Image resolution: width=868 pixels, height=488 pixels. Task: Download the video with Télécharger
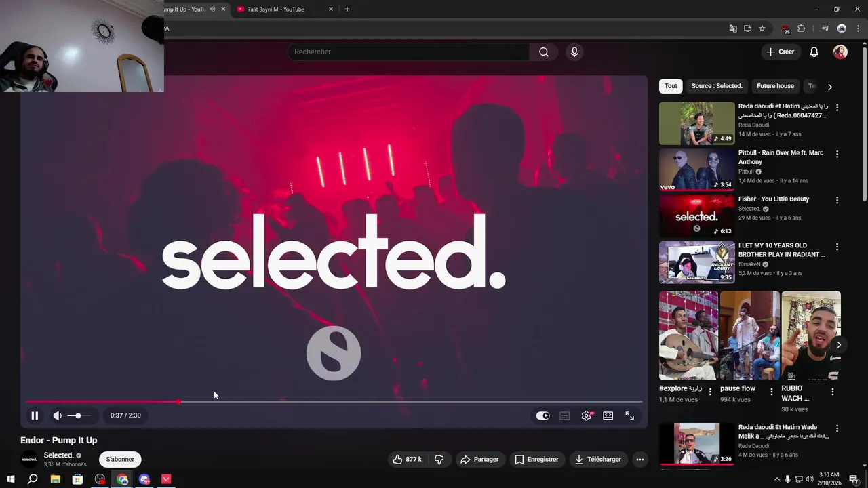pyautogui.click(x=597, y=460)
